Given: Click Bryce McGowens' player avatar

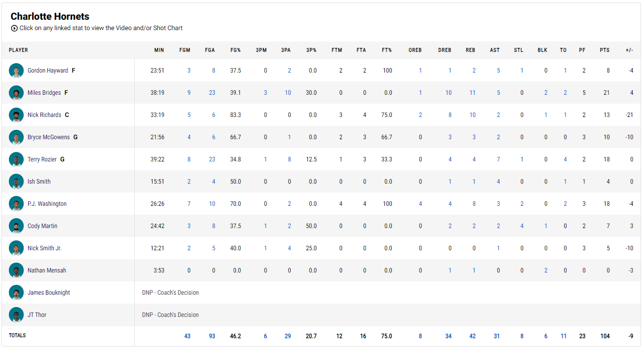Looking at the screenshot, I should (x=16, y=137).
